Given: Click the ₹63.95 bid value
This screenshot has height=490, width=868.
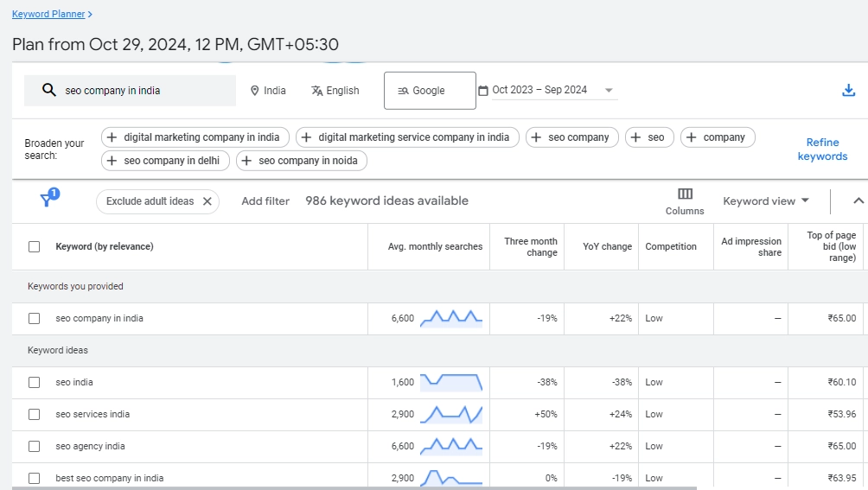Looking at the screenshot, I should [842, 479].
